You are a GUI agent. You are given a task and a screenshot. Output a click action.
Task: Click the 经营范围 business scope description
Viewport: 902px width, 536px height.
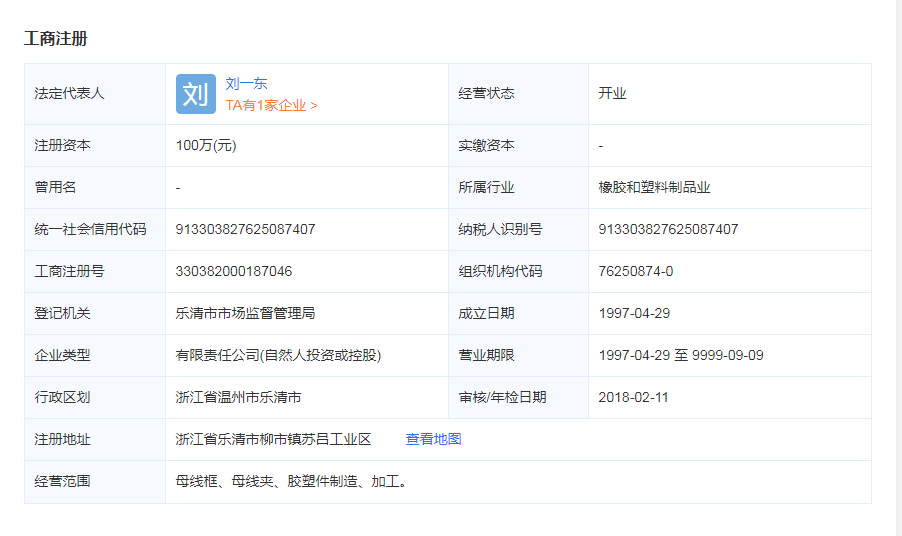tap(291, 481)
